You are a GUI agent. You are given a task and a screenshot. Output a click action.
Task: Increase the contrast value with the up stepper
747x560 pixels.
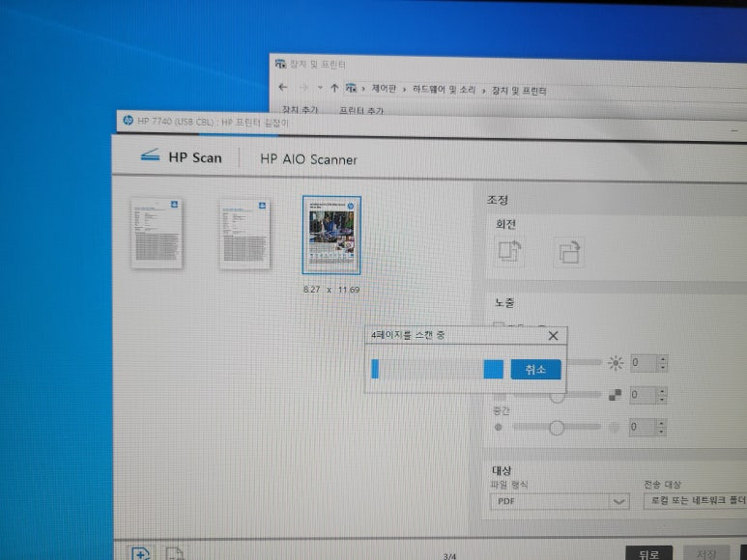pos(662,391)
